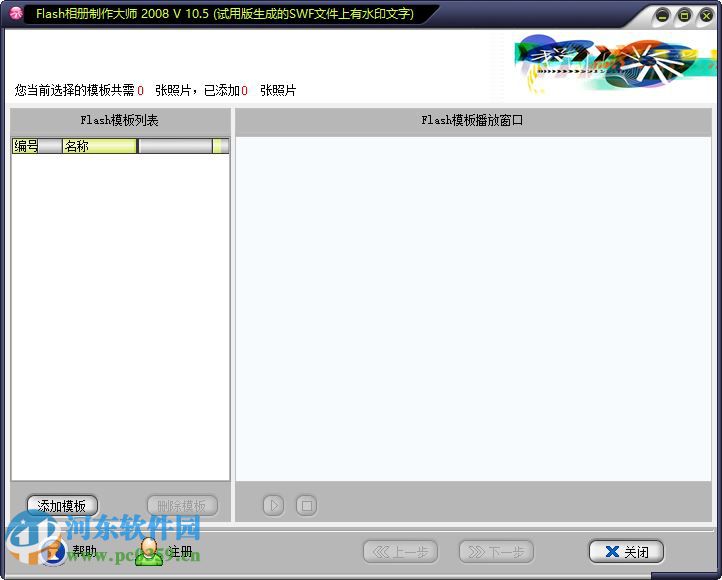Image resolution: width=722 pixels, height=580 pixels.
Task: Click the empty Flash template list area
Action: click(x=121, y=317)
